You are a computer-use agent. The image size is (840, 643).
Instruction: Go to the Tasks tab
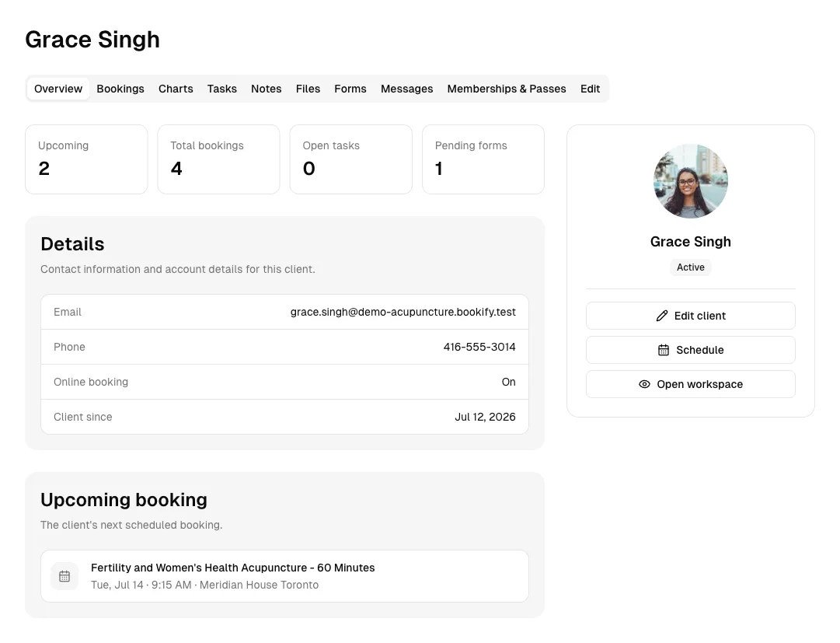(x=221, y=89)
